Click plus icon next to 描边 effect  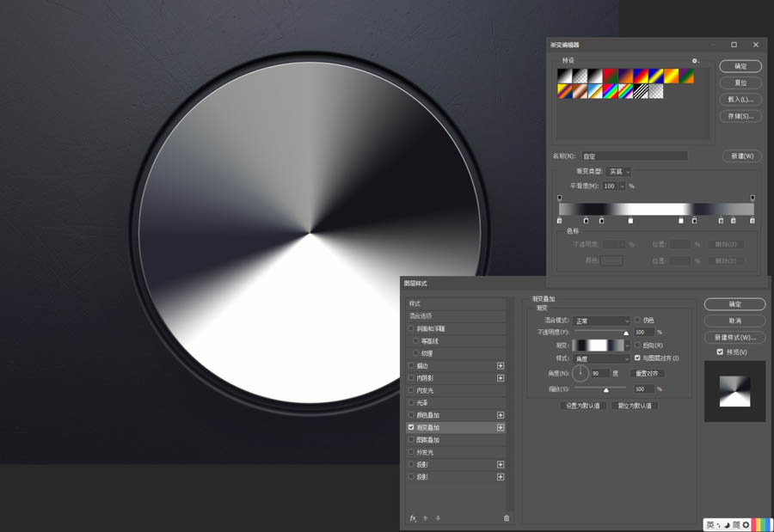[501, 365]
